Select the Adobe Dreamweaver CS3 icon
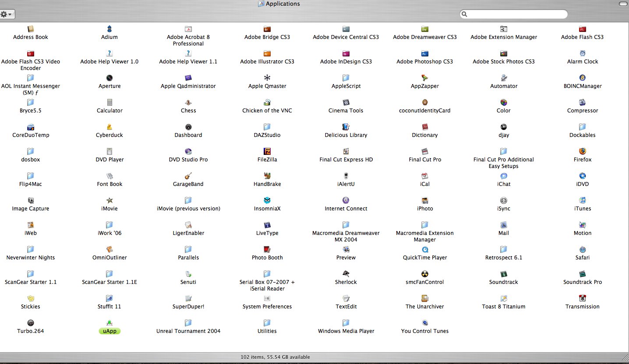 pos(425,29)
